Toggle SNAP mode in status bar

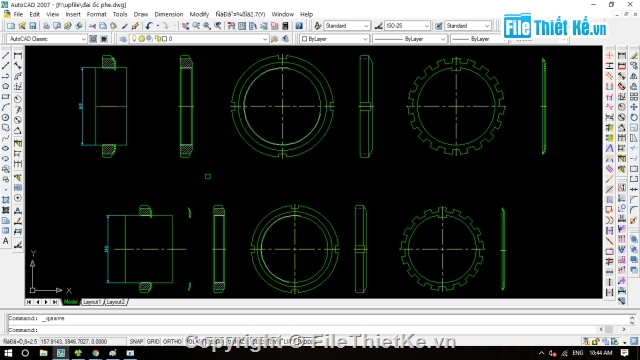(136, 341)
